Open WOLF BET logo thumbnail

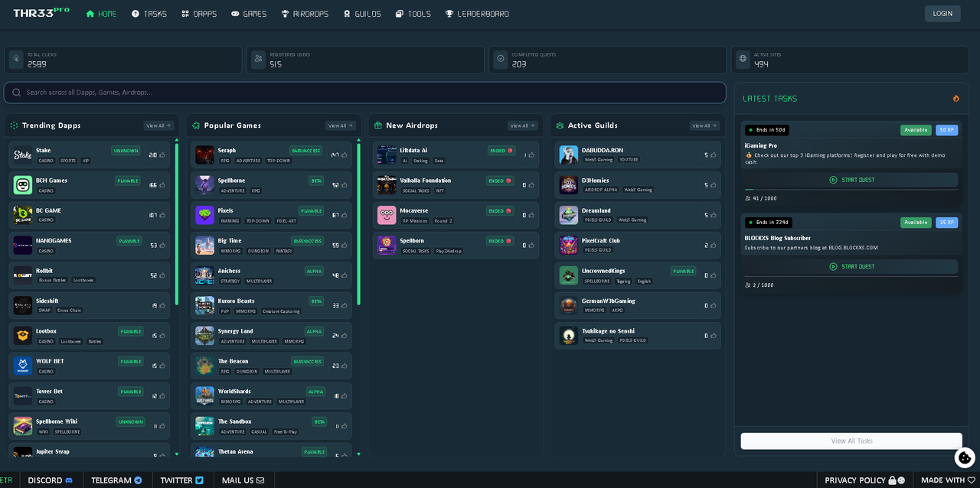(x=23, y=366)
